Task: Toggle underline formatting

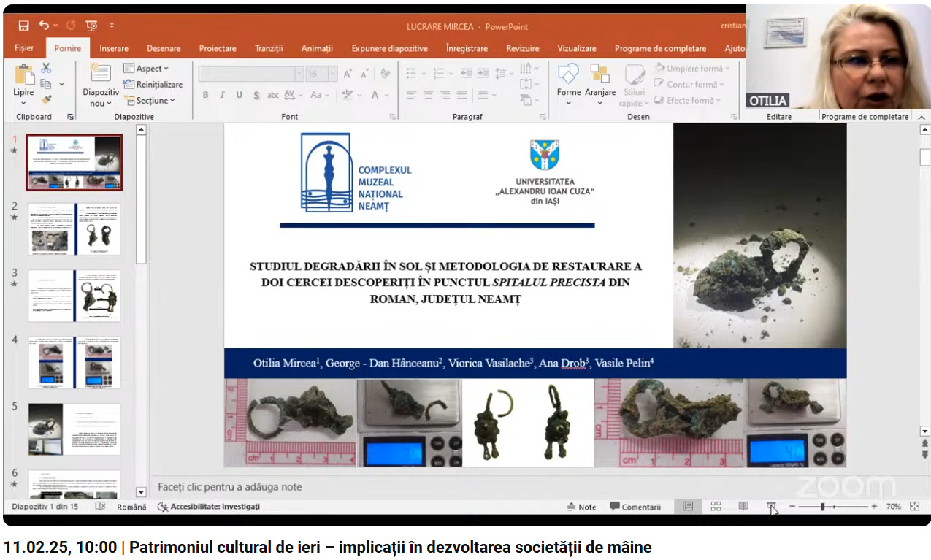Action: tap(239, 95)
